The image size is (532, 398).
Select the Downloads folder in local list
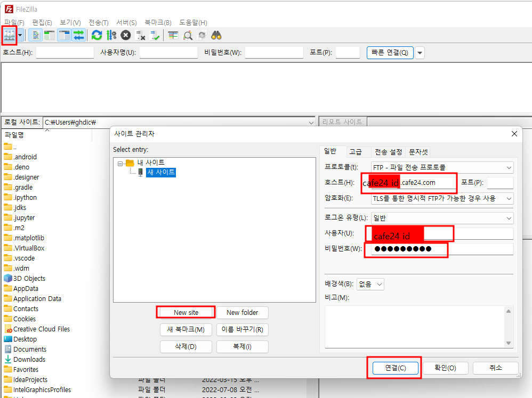29,359
